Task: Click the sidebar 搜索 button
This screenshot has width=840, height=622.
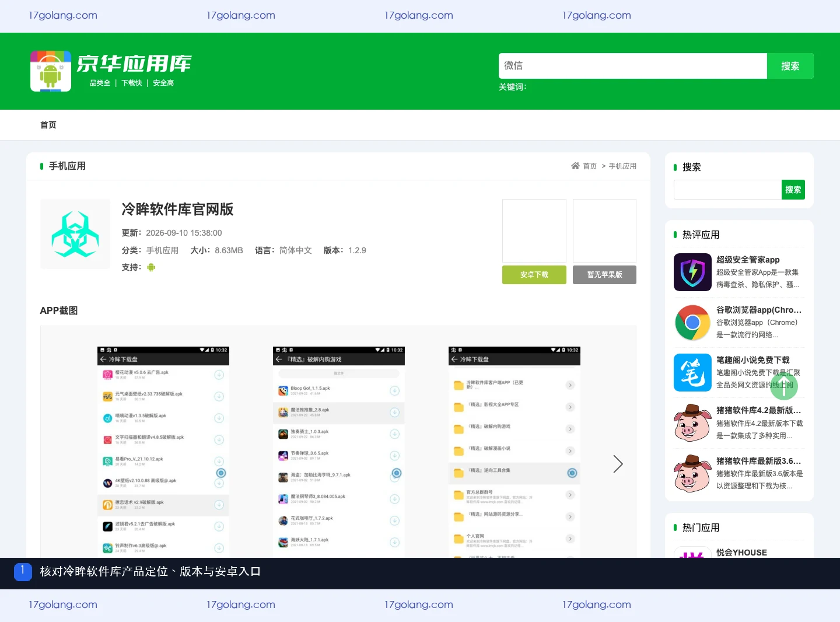Action: [x=793, y=190]
